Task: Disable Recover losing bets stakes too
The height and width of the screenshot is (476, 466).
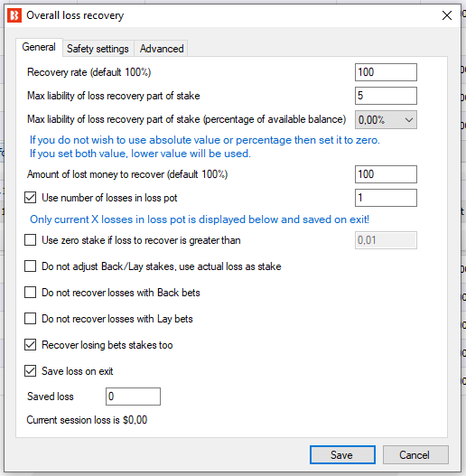Action: [x=31, y=345]
